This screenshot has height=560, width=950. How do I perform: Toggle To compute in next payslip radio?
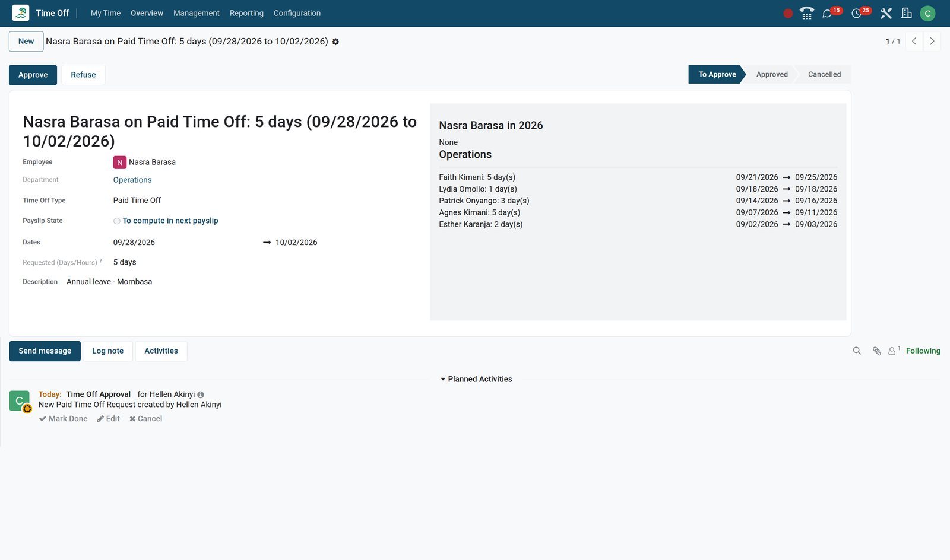[x=117, y=221]
